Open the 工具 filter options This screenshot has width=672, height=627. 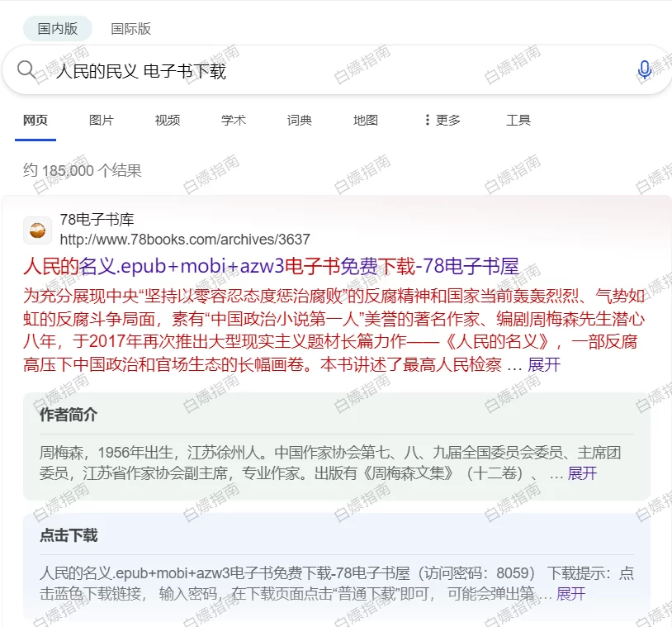coord(518,120)
